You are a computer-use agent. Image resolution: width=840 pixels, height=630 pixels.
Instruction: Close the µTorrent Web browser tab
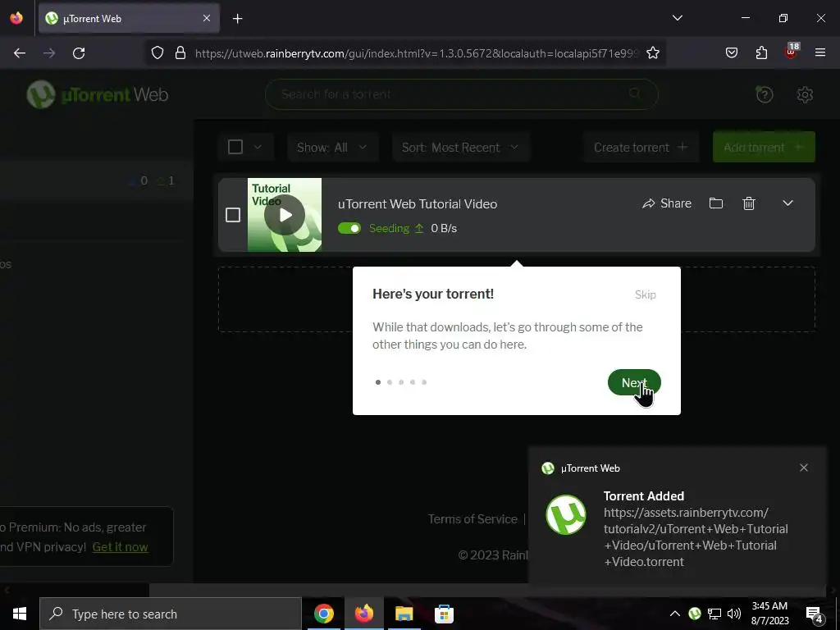(207, 18)
